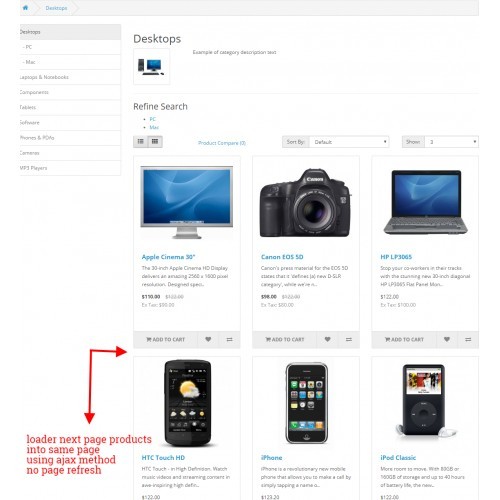Open the Sort By dropdown
The image size is (500, 500).
click(x=349, y=142)
